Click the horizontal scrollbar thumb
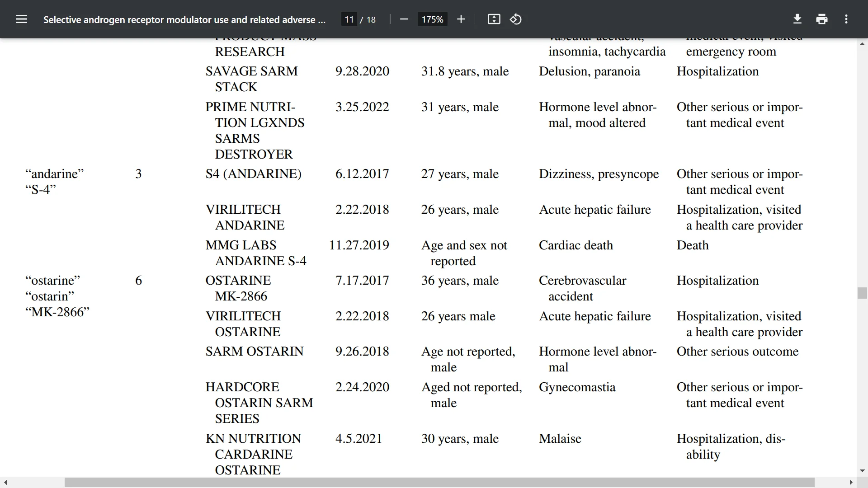868x488 pixels. pyautogui.click(x=439, y=483)
